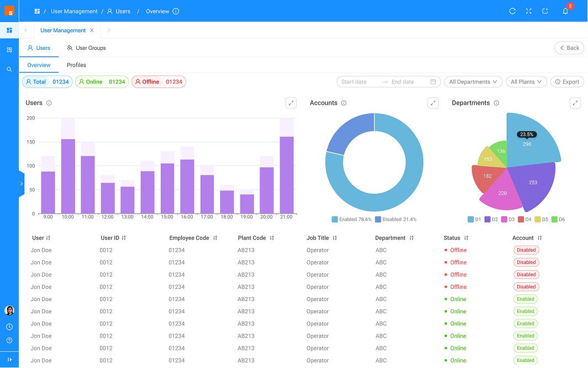
Task: Click the Export button
Action: 567,82
